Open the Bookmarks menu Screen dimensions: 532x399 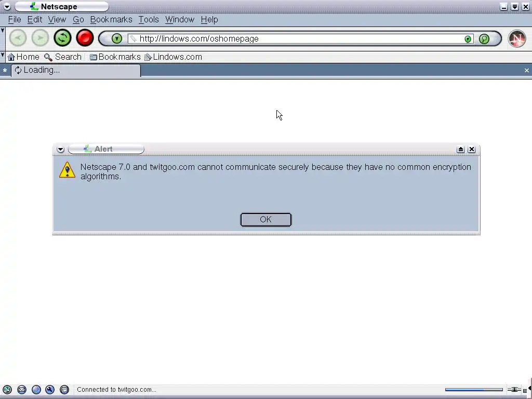[x=111, y=20]
